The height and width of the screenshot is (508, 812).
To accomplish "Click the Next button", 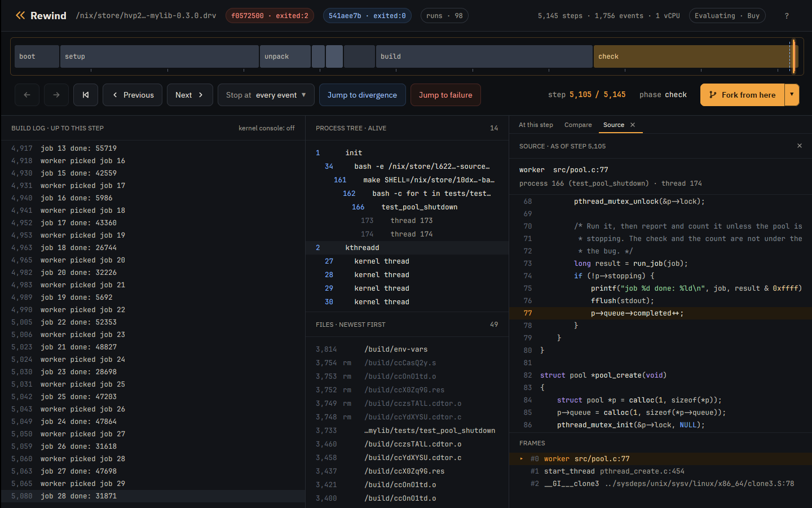I will [x=189, y=95].
